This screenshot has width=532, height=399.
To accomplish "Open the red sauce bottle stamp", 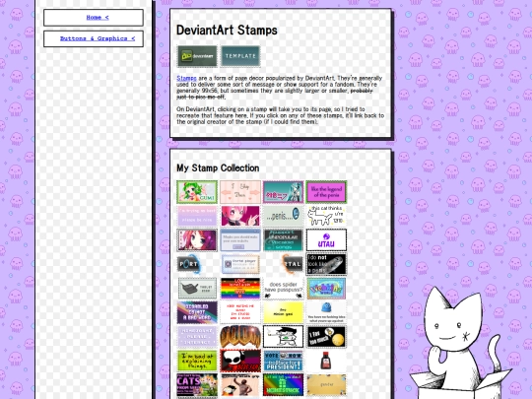I will pyautogui.click(x=326, y=361).
